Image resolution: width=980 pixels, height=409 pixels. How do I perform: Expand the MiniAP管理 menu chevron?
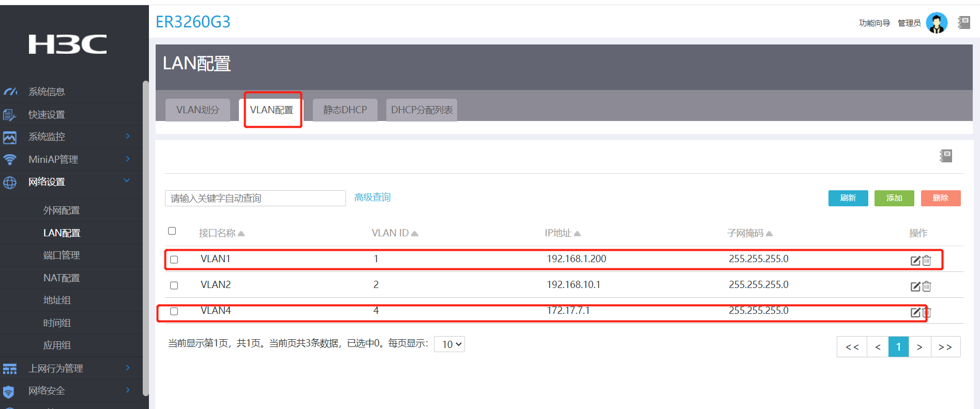(x=128, y=159)
